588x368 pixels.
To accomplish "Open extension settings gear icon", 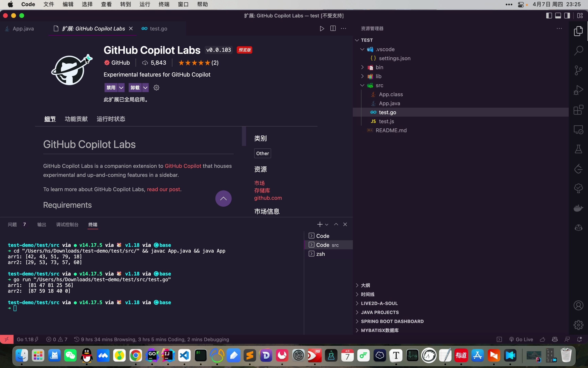I will coord(156,88).
